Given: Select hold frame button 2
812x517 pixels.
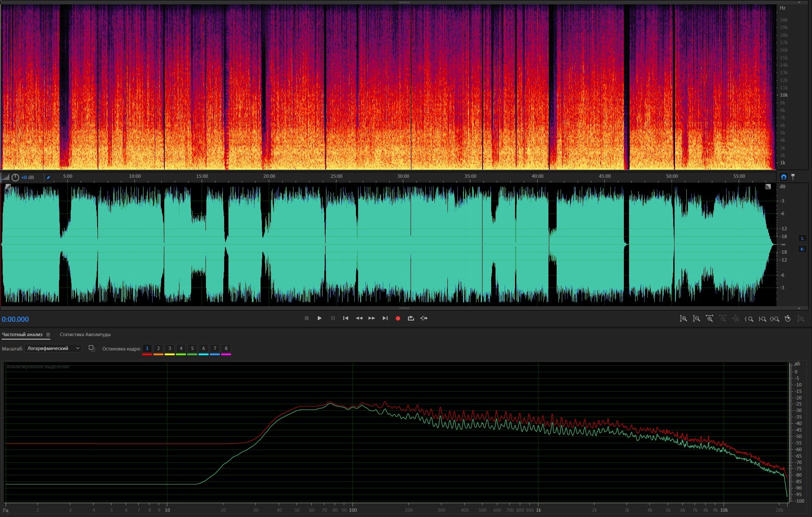Looking at the screenshot, I should [x=158, y=348].
